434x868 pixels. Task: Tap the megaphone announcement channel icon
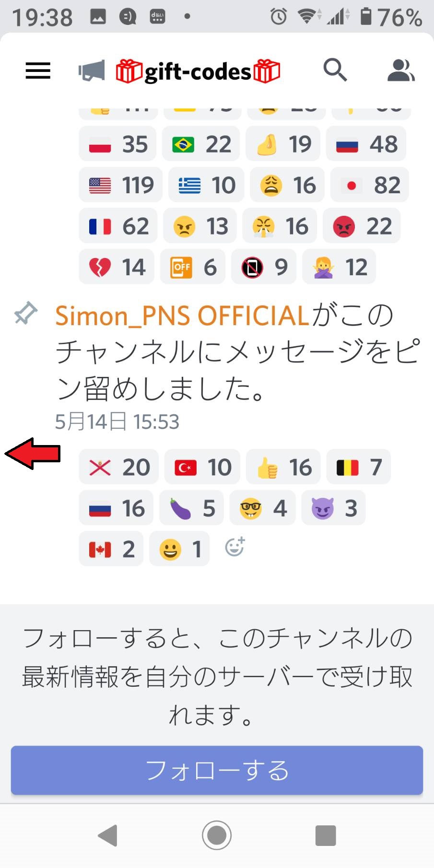tap(92, 71)
